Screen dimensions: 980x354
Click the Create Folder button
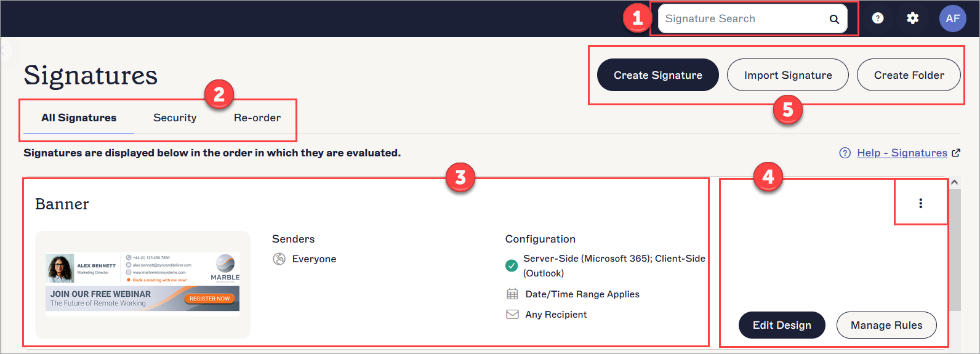point(909,75)
